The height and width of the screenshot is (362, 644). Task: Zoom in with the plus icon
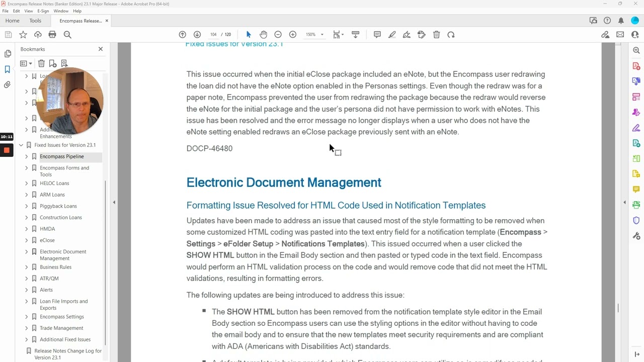pos(293,35)
